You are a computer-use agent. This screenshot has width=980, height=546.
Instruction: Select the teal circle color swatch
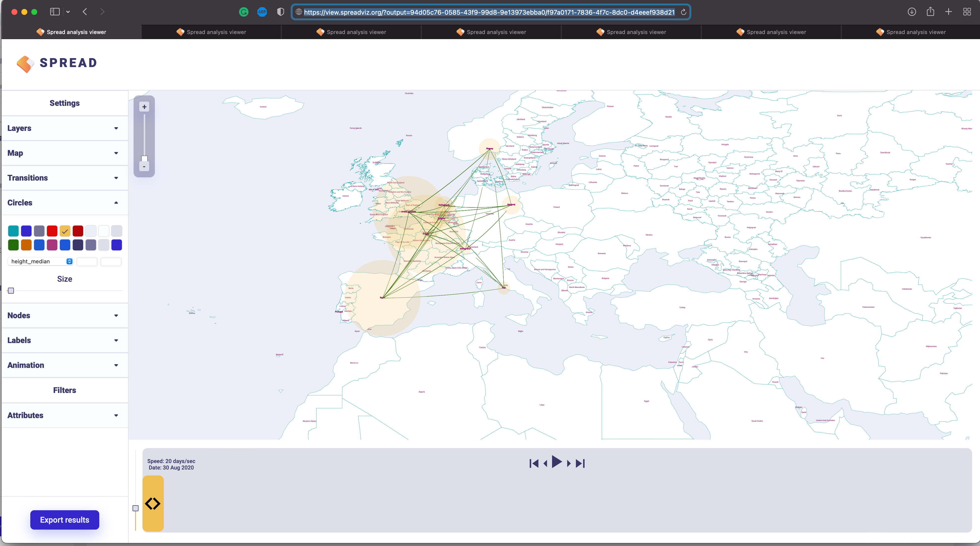(13, 231)
